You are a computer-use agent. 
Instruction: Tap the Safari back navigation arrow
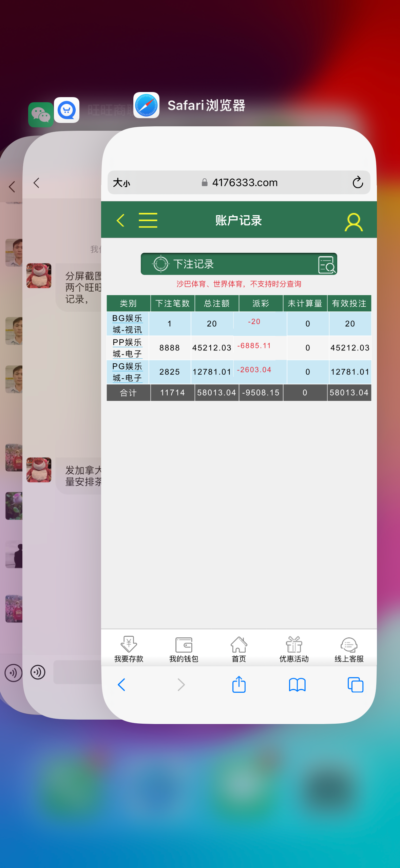tap(121, 685)
